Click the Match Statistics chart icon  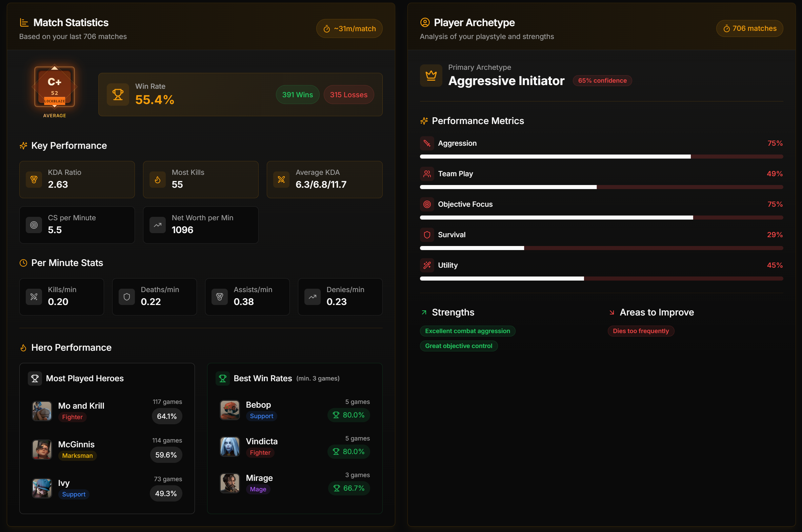(x=24, y=23)
